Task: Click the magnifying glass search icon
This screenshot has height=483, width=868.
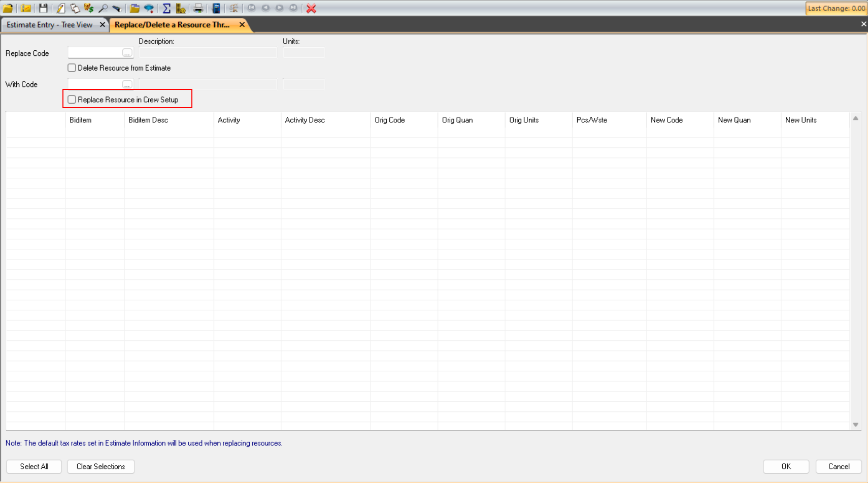Action: pyautogui.click(x=103, y=8)
